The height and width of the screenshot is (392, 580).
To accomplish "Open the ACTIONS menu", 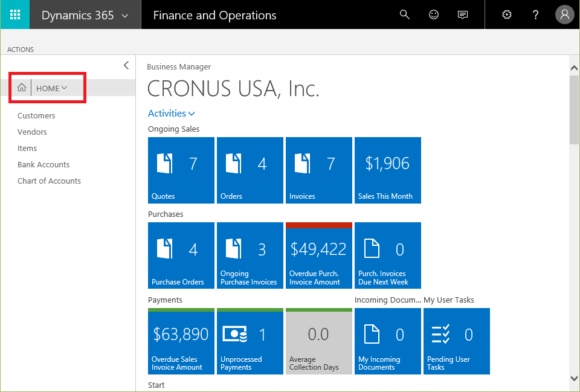I will [21, 50].
